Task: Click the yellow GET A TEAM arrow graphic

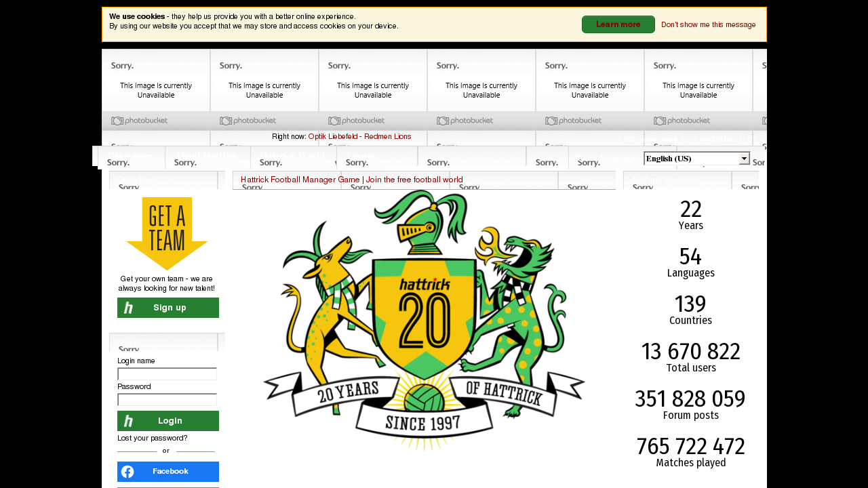Action: (167, 234)
